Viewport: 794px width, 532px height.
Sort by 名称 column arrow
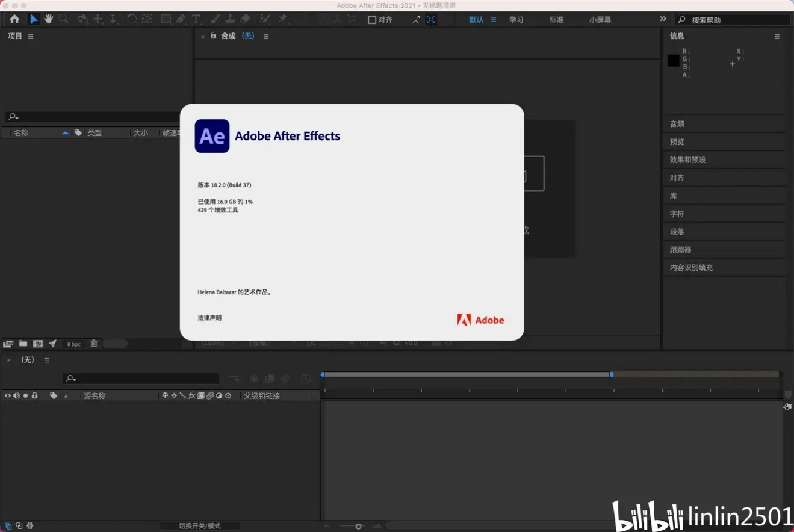pyautogui.click(x=65, y=133)
